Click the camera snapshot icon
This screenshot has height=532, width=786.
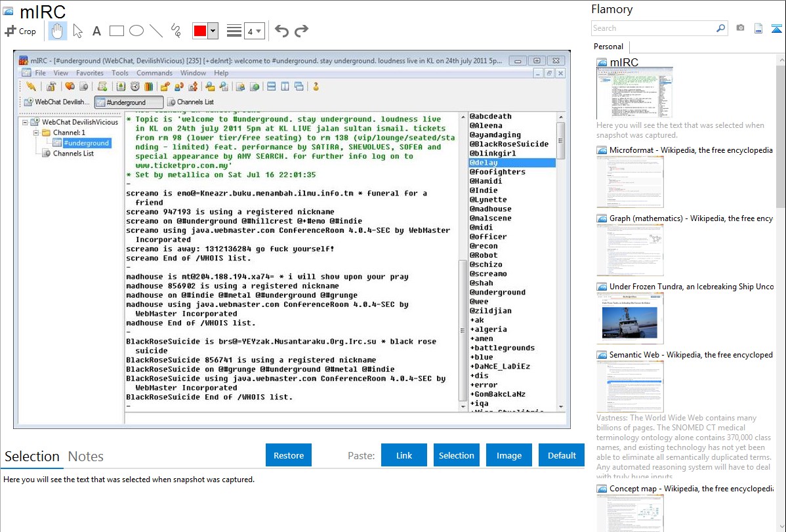click(740, 28)
